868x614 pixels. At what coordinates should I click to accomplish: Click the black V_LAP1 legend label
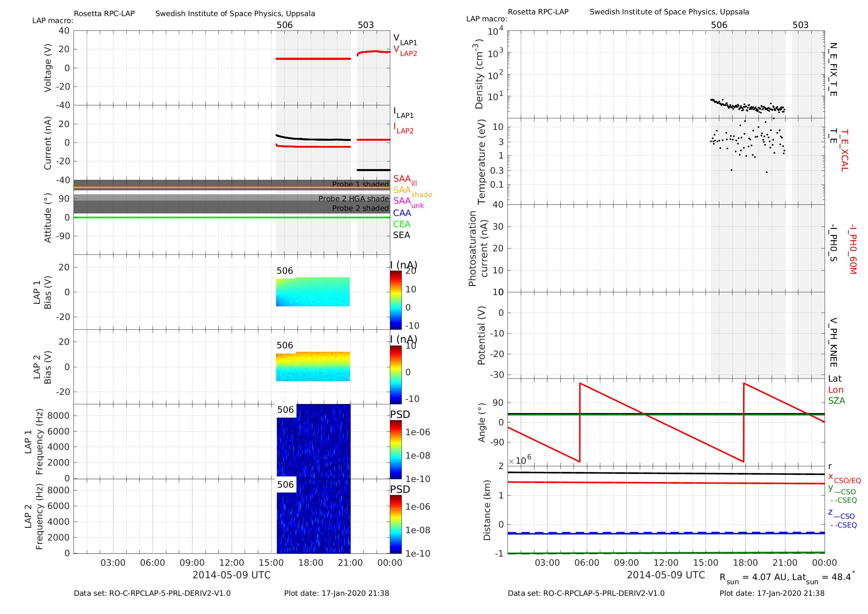coord(405,40)
